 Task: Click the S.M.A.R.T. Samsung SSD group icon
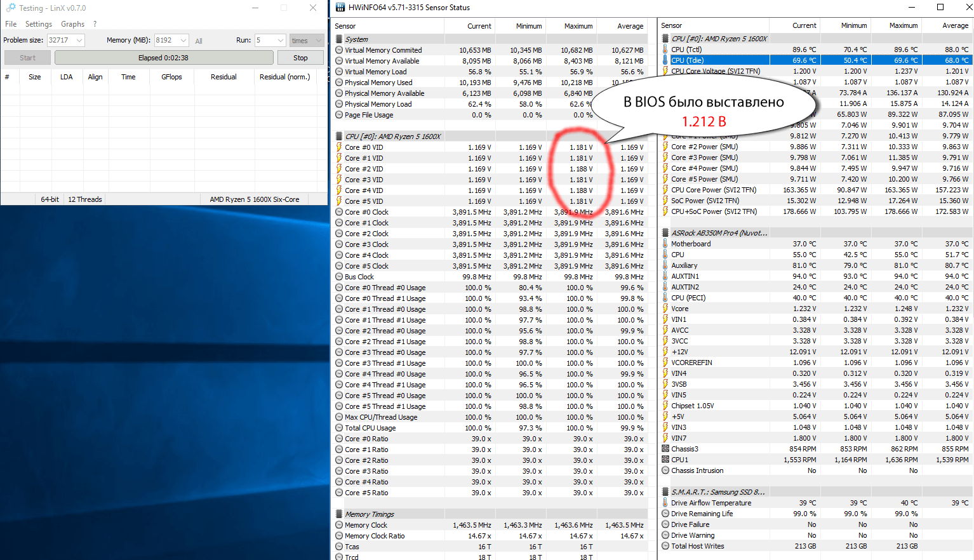click(x=665, y=492)
